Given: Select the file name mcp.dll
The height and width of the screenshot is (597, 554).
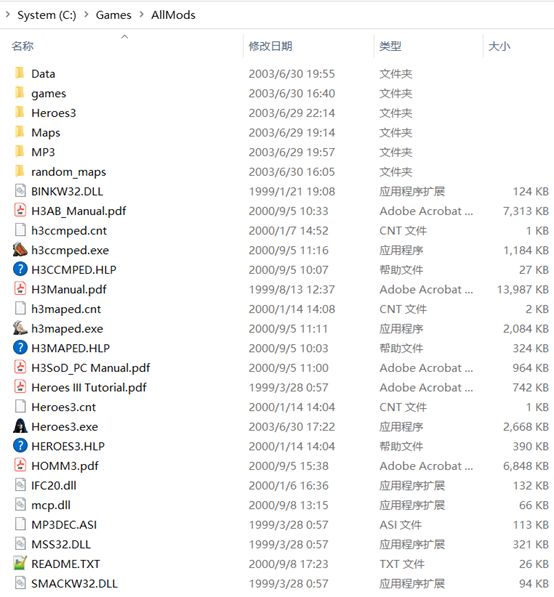Looking at the screenshot, I should point(51,505).
